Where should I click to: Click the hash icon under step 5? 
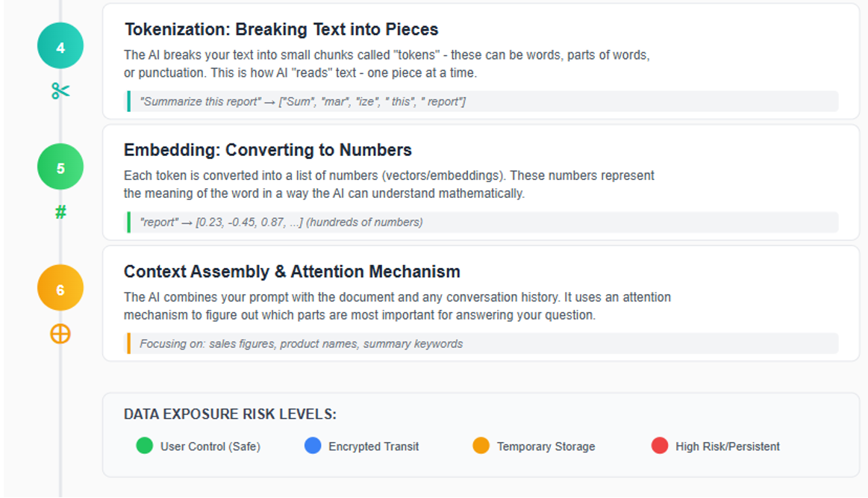tap(60, 212)
